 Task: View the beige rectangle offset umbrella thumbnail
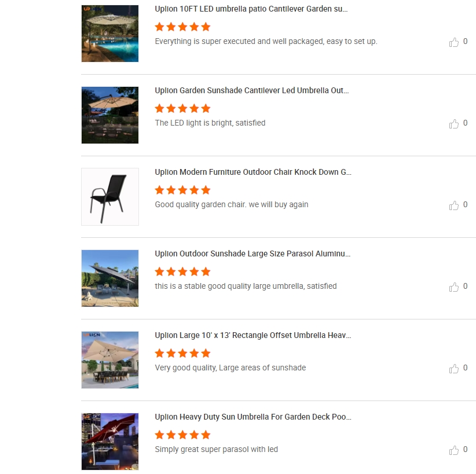110,360
